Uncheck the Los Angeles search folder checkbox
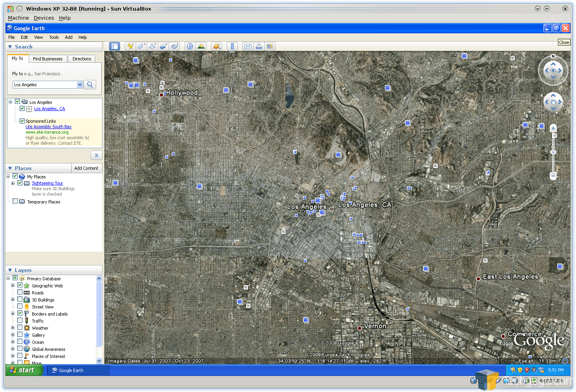576x392 pixels. pyautogui.click(x=17, y=102)
